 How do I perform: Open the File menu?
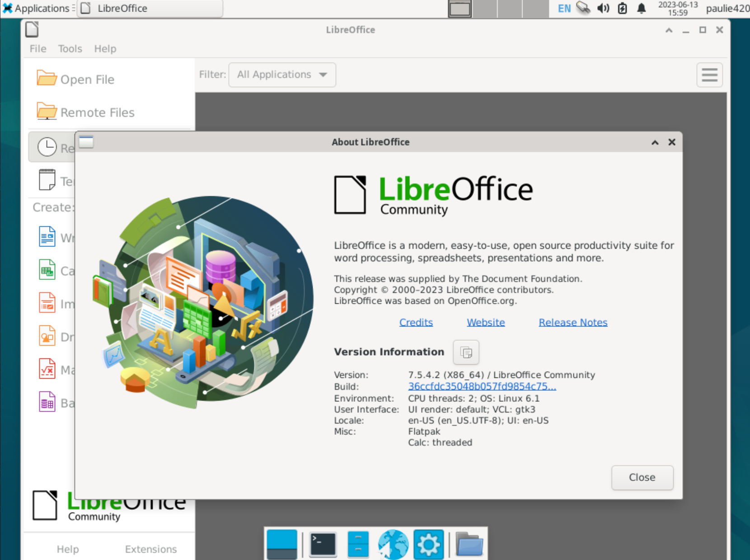click(x=38, y=49)
